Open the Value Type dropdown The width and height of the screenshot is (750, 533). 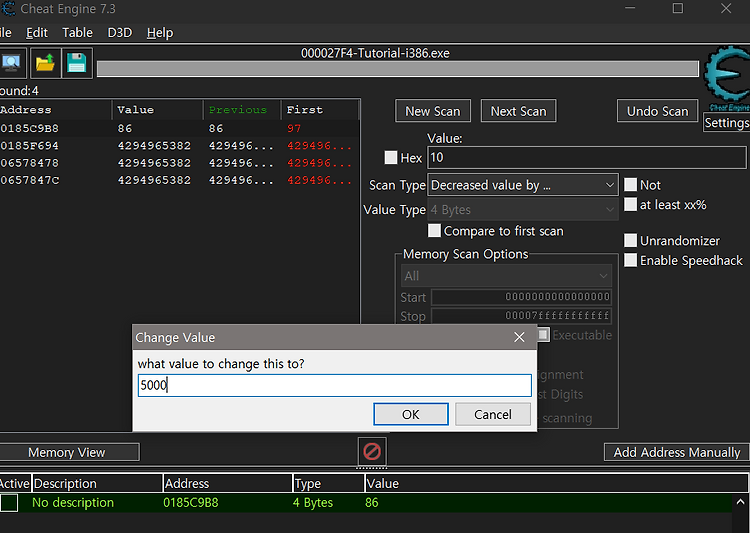point(522,210)
